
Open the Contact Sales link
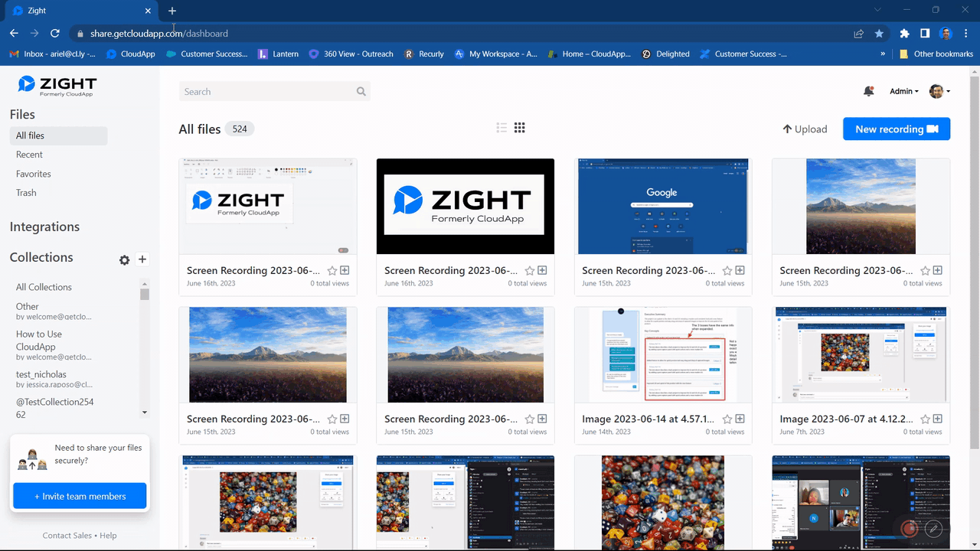[67, 536]
